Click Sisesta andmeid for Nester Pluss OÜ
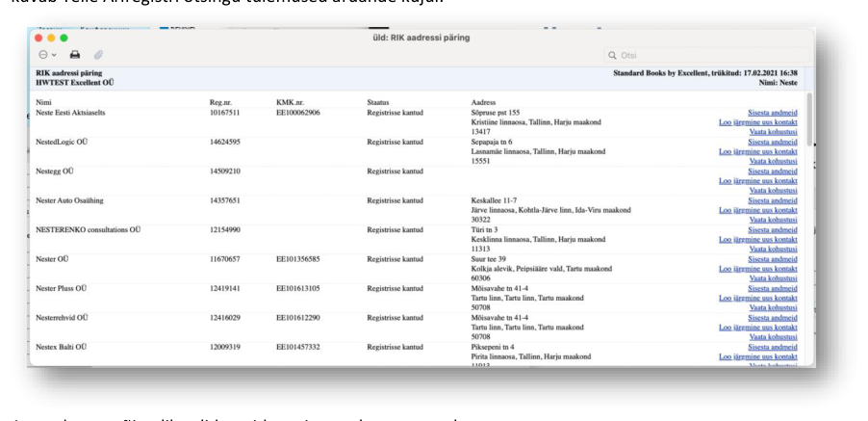The width and height of the screenshot is (868, 421). click(772, 289)
